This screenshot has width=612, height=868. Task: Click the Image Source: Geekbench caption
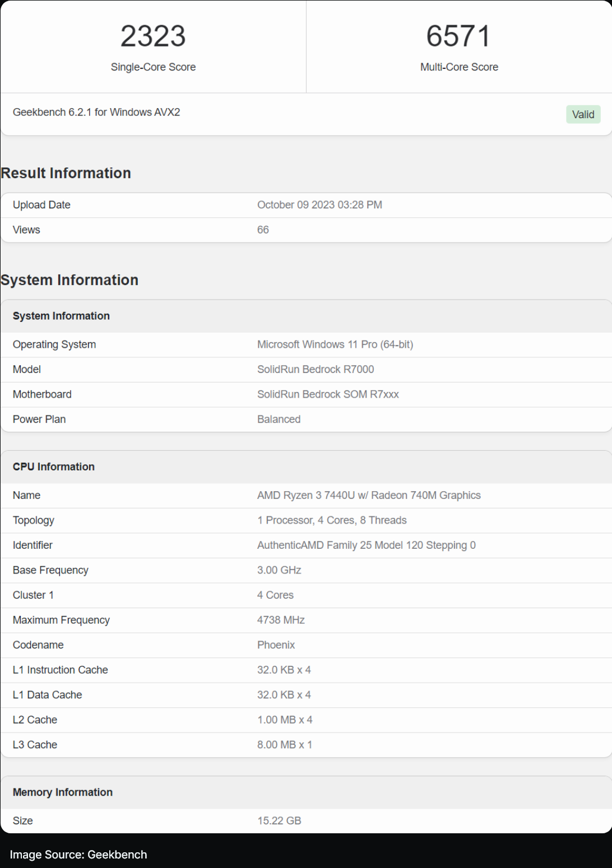[78, 855]
